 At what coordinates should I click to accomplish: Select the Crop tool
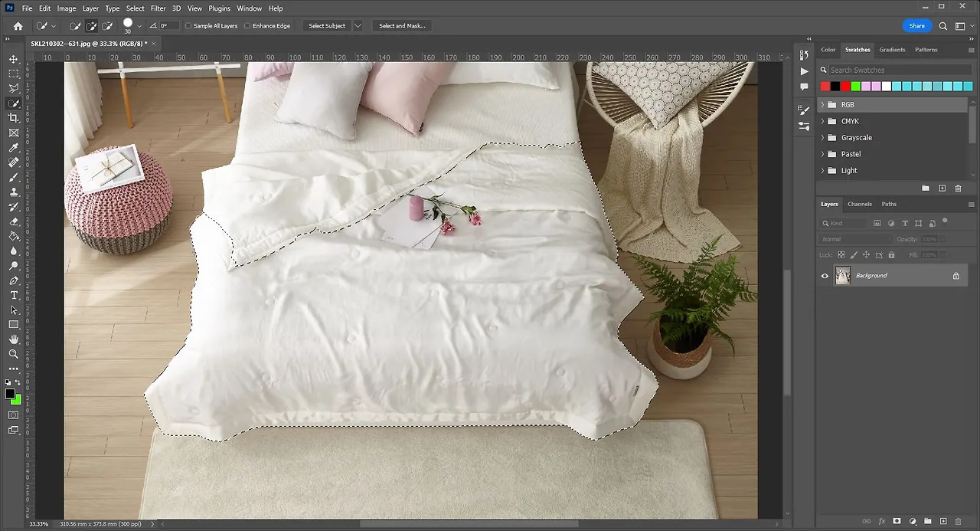pyautogui.click(x=14, y=118)
